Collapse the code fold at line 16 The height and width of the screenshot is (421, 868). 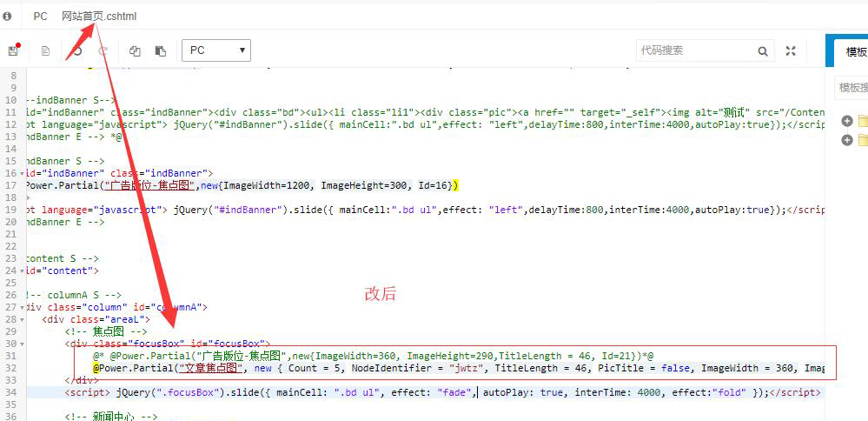point(23,173)
